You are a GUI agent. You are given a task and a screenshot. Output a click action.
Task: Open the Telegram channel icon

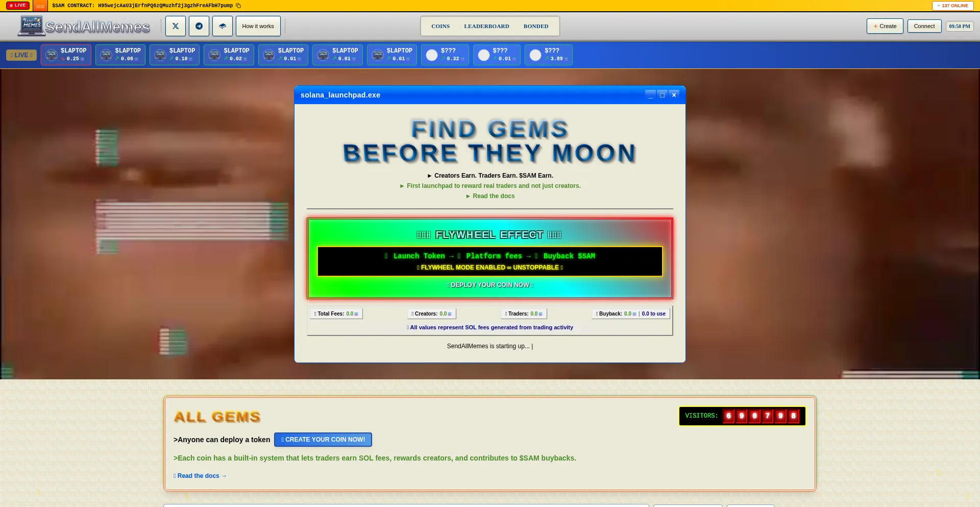point(199,26)
